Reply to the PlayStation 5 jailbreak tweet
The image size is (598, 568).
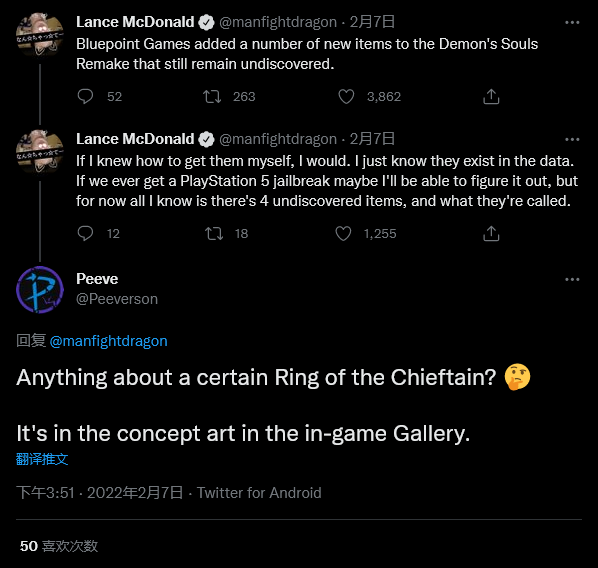click(85, 233)
